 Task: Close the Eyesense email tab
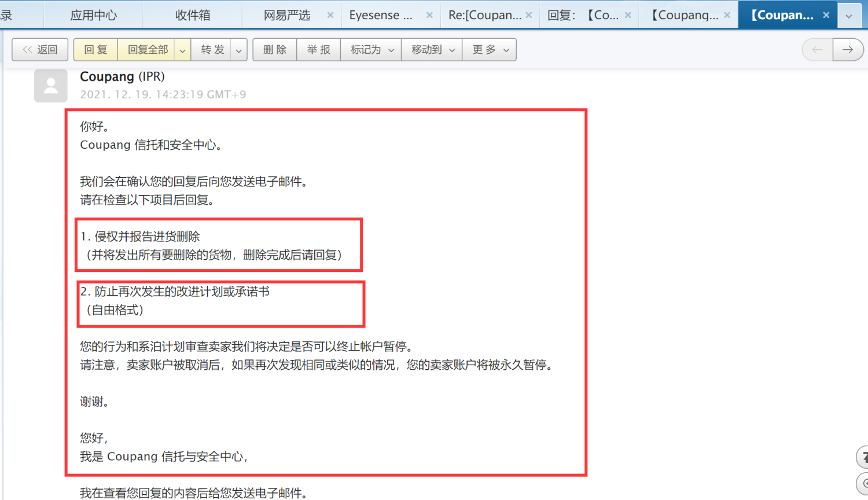[429, 14]
